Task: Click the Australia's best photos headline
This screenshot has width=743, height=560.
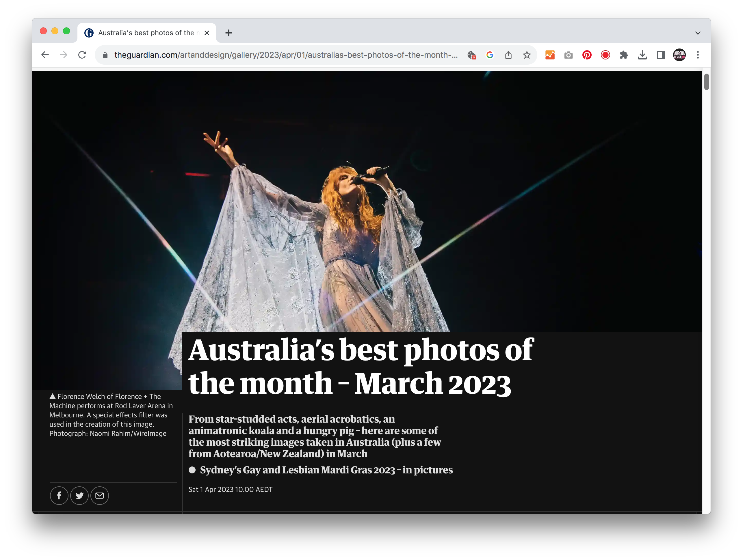Action: [x=361, y=366]
